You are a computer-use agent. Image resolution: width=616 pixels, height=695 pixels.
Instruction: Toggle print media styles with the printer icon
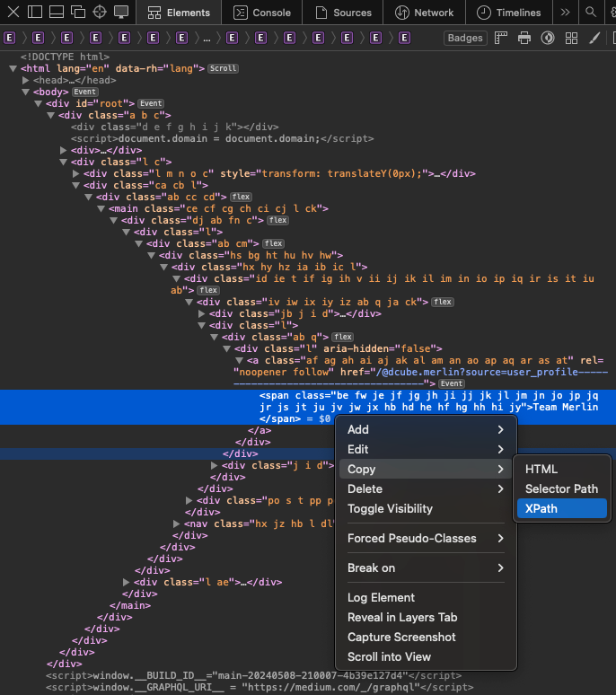coord(524,38)
